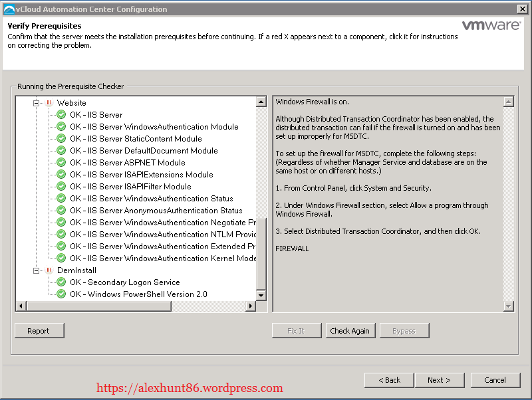Click check icon beside Secondary Logon Service
This screenshot has height=400, width=532.
(x=61, y=282)
